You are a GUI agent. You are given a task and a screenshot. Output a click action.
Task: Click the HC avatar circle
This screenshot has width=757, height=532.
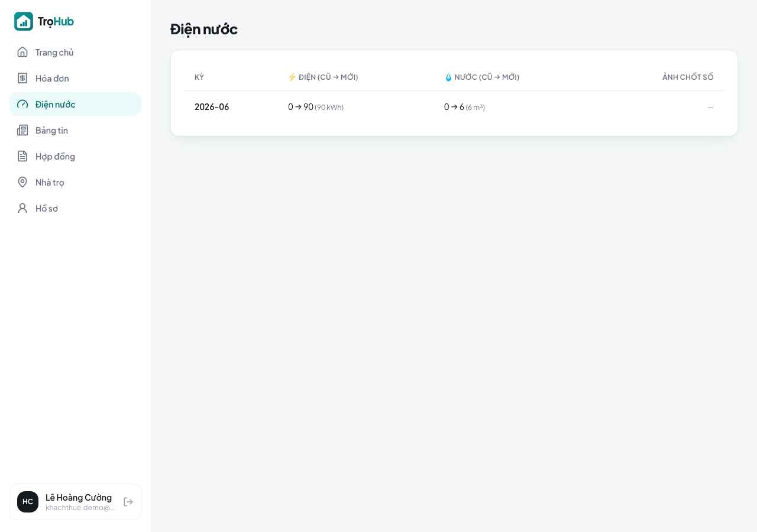(28, 502)
